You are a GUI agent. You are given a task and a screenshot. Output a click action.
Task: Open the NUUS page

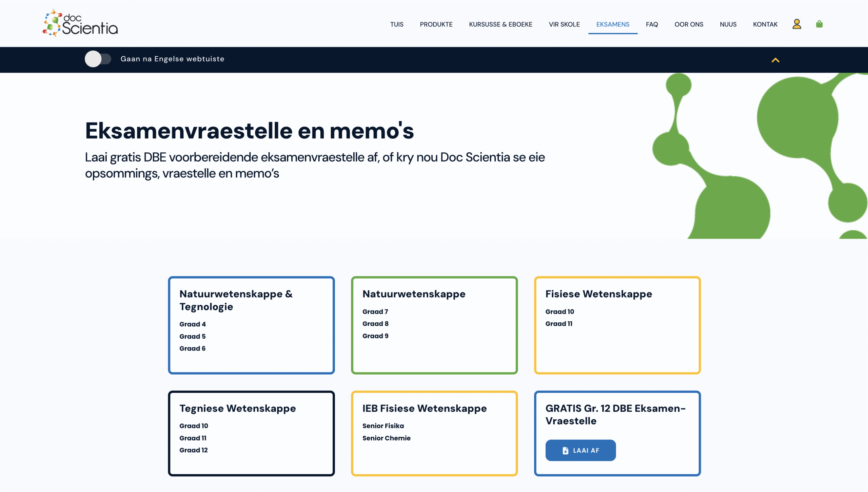coord(728,24)
